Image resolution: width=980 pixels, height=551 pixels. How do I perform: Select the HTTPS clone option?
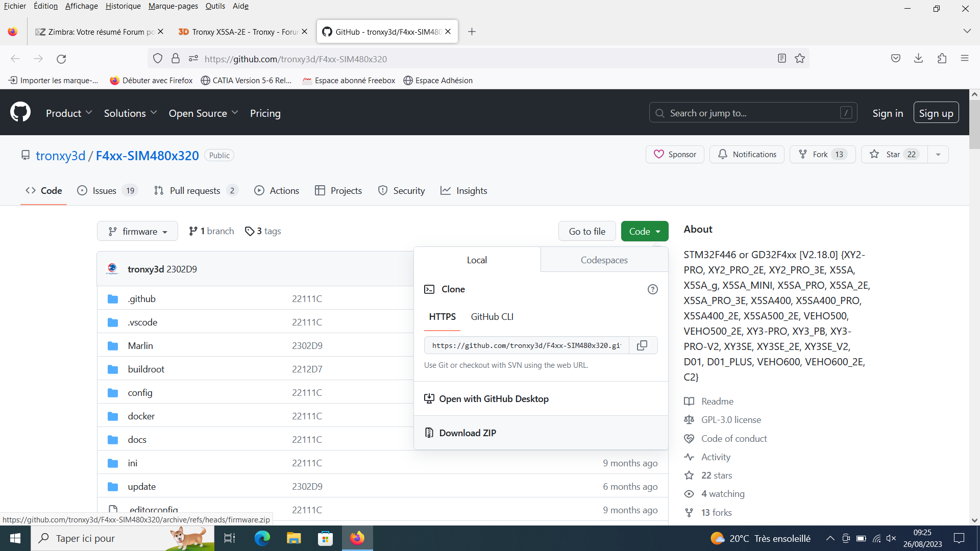442,317
